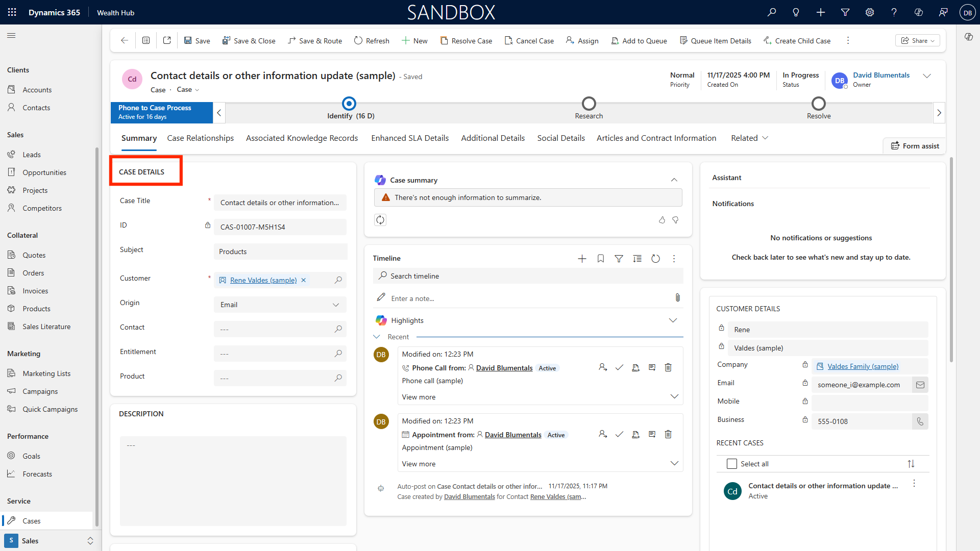Open the Case Relationships tab
This screenshot has width=980, height=551.
[x=200, y=138]
